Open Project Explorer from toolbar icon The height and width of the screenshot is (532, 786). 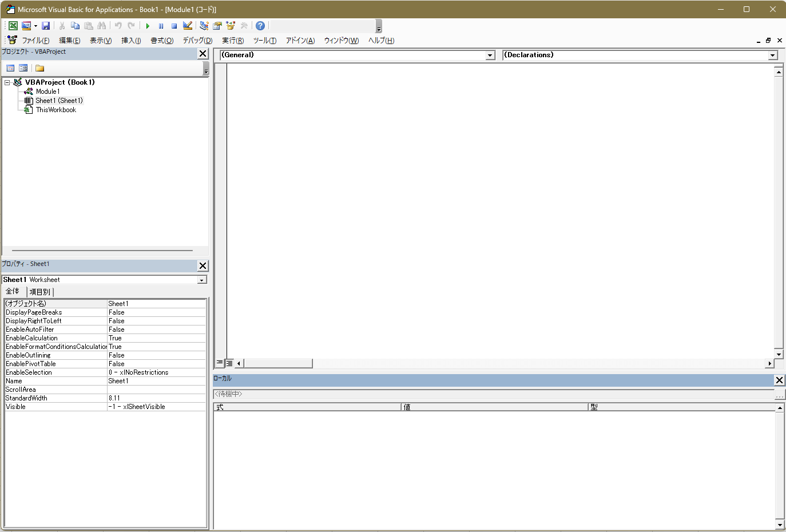point(204,26)
